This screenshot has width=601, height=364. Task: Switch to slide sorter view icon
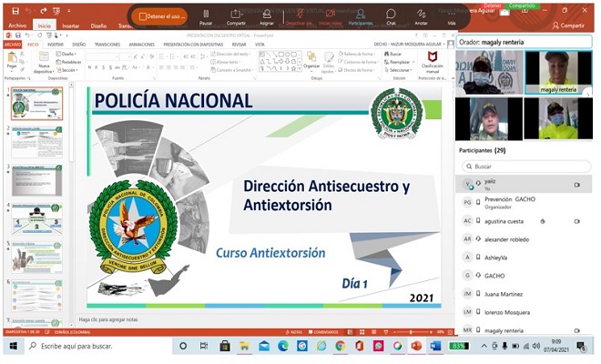tap(362, 332)
